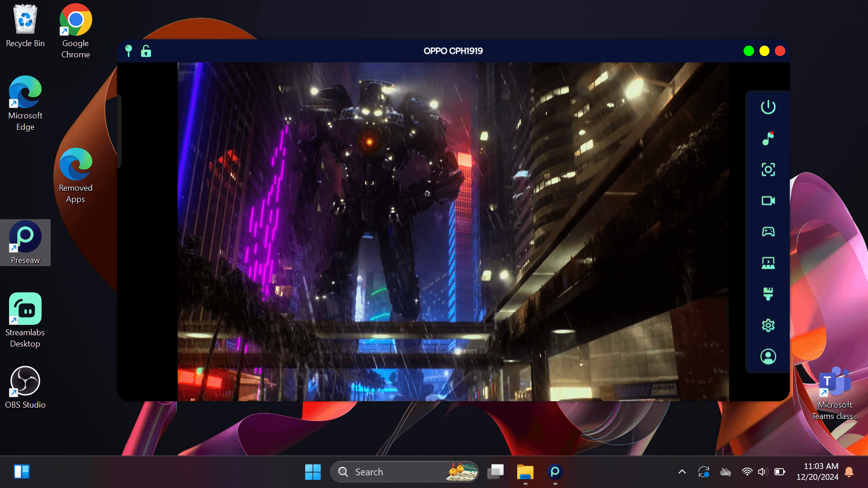Image resolution: width=868 pixels, height=488 pixels.
Task: Switch windows using Task View
Action: click(495, 471)
